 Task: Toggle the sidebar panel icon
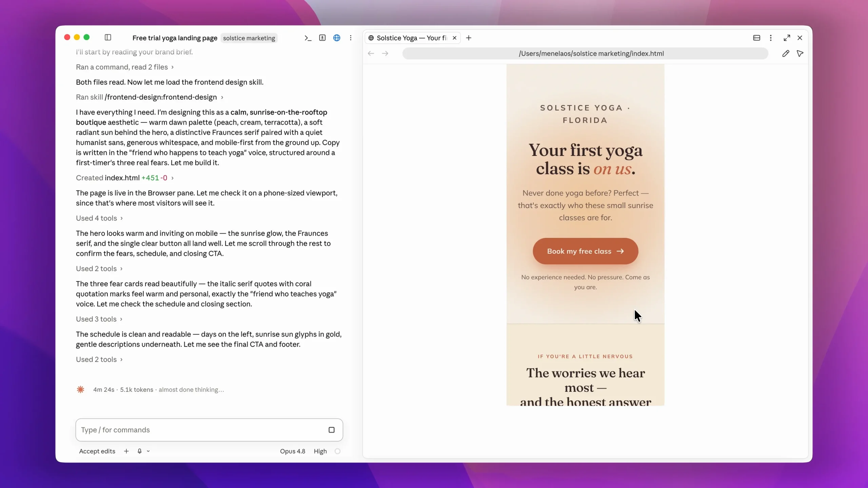point(108,37)
